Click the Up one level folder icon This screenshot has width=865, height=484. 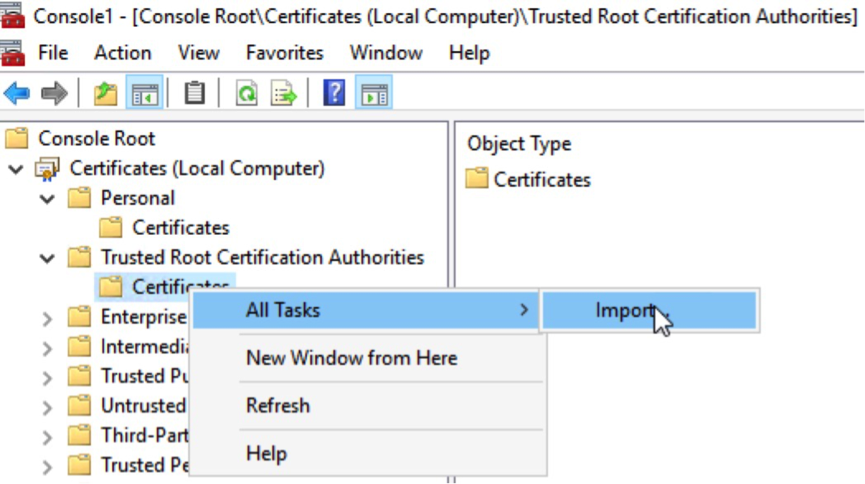coord(105,94)
